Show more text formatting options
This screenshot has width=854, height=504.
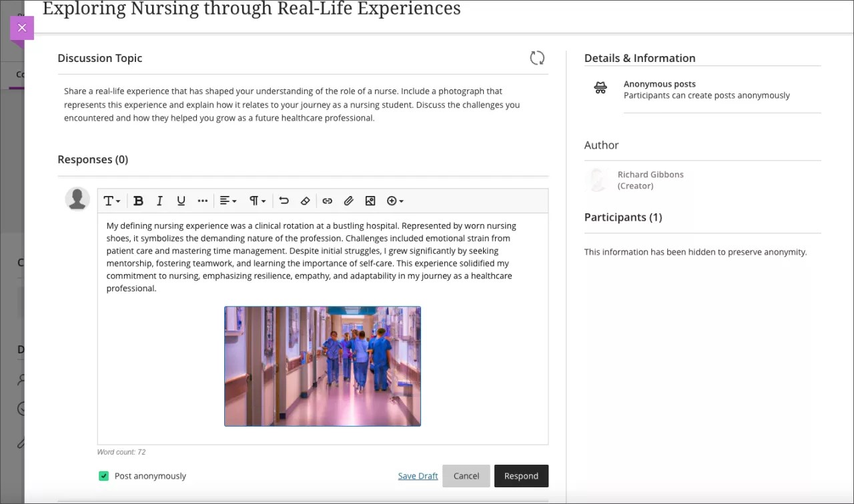pos(203,201)
